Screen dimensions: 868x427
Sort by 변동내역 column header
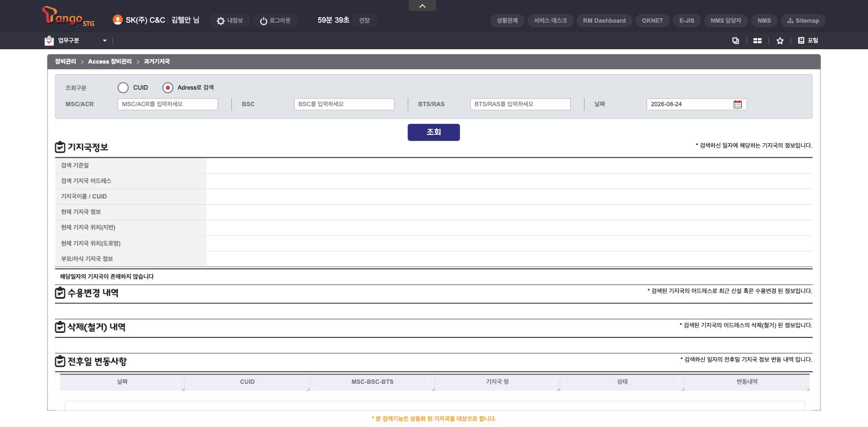[x=747, y=382]
